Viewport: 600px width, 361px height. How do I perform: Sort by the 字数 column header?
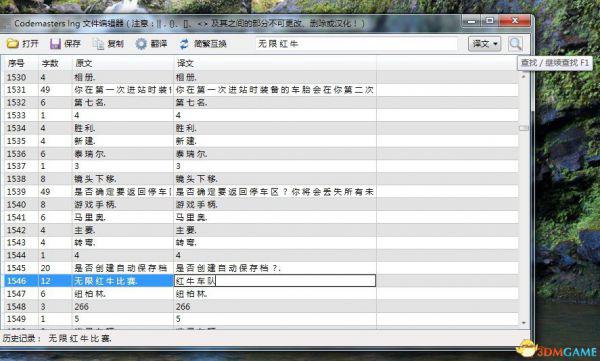click(55, 63)
